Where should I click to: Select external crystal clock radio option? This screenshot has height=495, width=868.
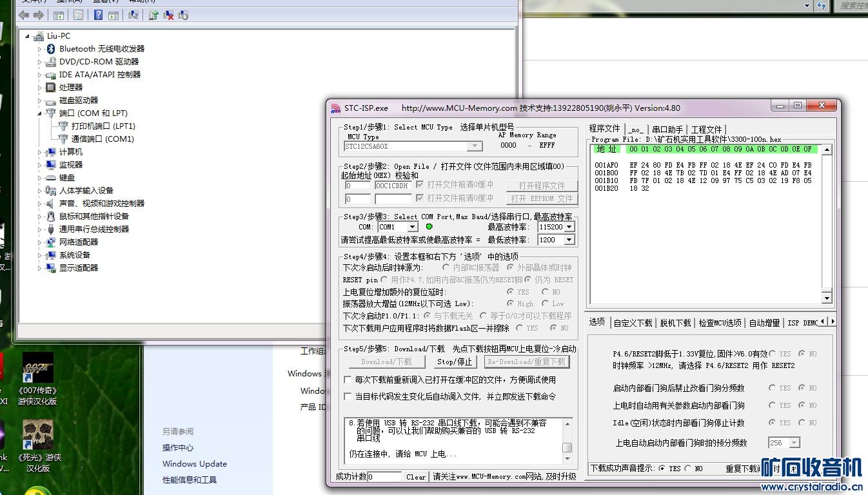tap(511, 267)
